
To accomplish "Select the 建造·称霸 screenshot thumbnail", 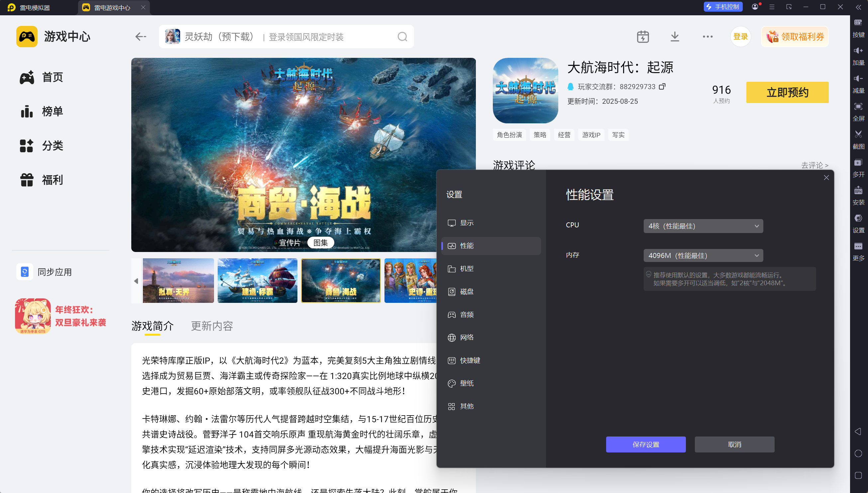I will [x=257, y=281].
